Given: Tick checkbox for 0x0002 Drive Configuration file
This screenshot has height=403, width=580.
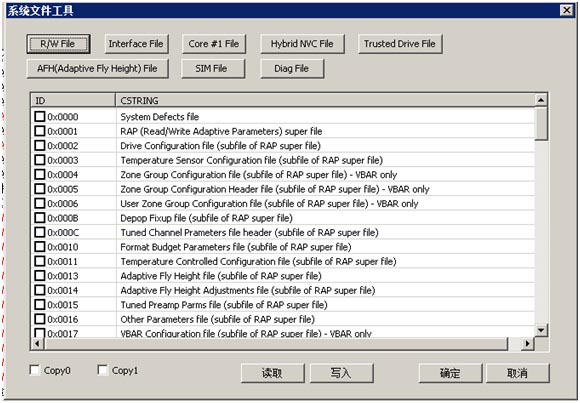Looking at the screenshot, I should pyautogui.click(x=40, y=145).
